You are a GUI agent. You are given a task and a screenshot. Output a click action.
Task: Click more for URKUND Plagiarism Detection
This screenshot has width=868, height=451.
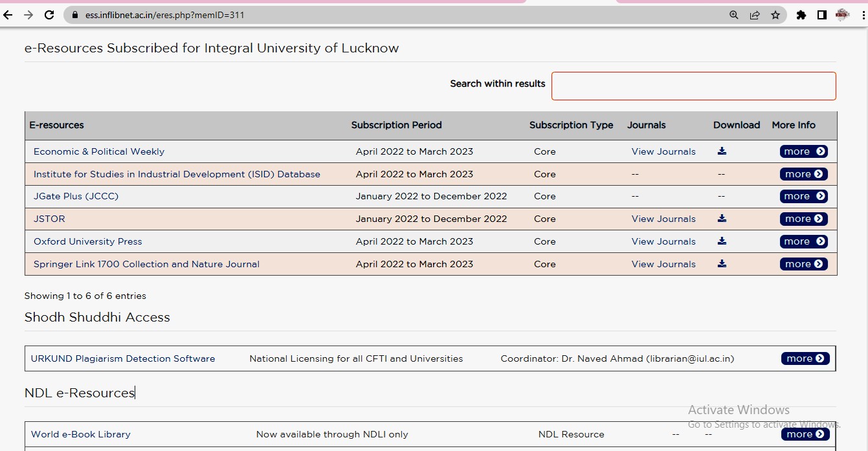coord(805,358)
